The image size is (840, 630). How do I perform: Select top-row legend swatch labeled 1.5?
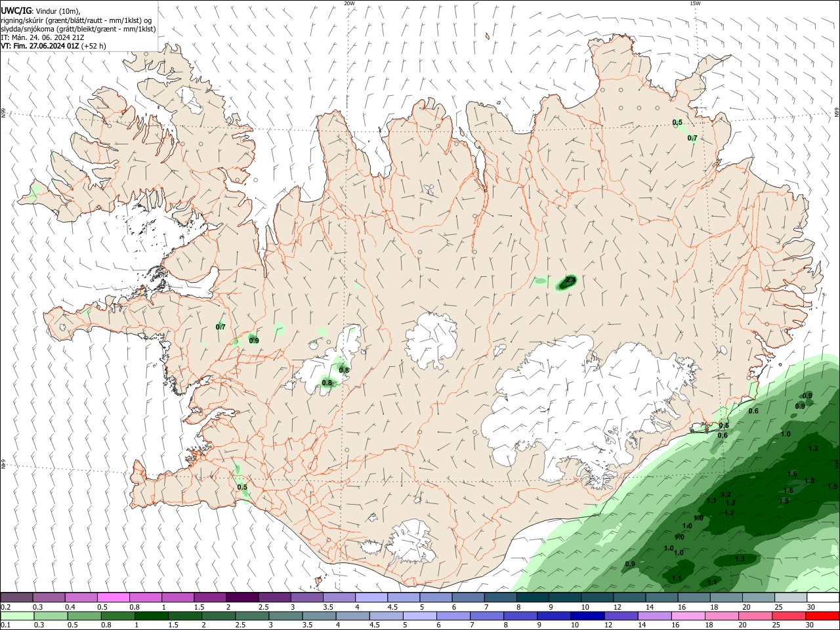tap(210, 597)
